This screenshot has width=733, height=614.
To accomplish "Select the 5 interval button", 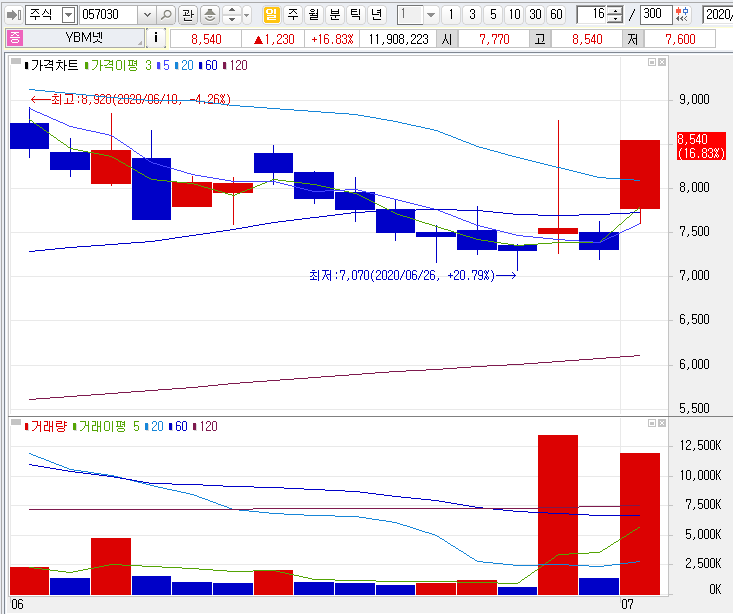I will [x=493, y=15].
